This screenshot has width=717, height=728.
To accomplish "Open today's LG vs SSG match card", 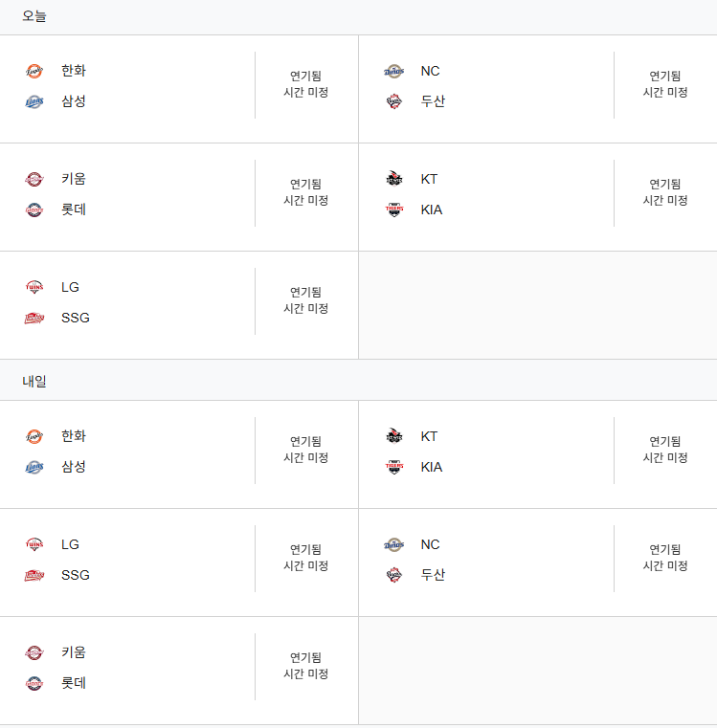I will (179, 305).
